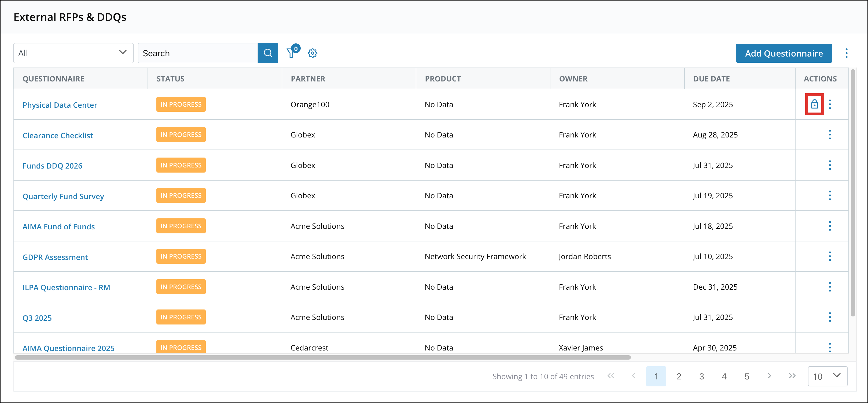
Task: Click the search magnifier icon
Action: click(x=268, y=53)
